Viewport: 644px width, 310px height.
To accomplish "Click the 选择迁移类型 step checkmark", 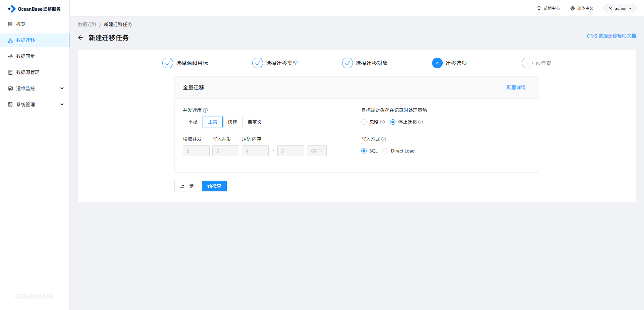I will pyautogui.click(x=258, y=63).
